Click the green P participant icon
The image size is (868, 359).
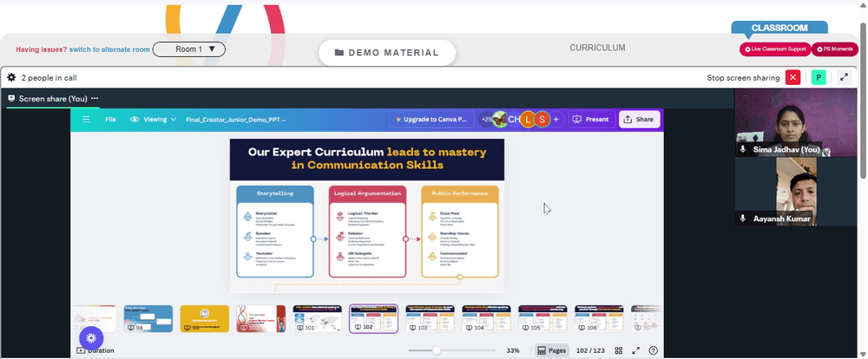tap(819, 78)
